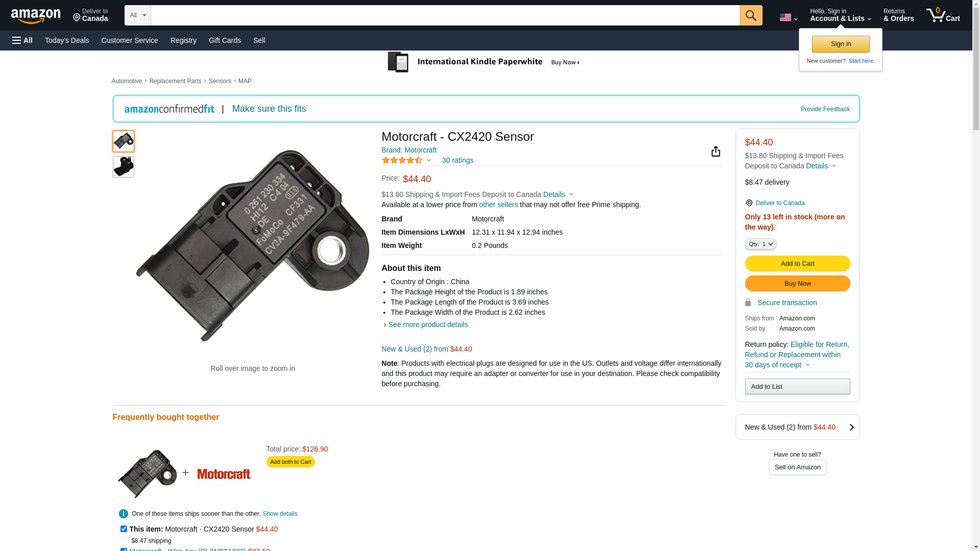Click inside the Amazon search field
Viewport: 980px width, 551px height.
(445, 15)
